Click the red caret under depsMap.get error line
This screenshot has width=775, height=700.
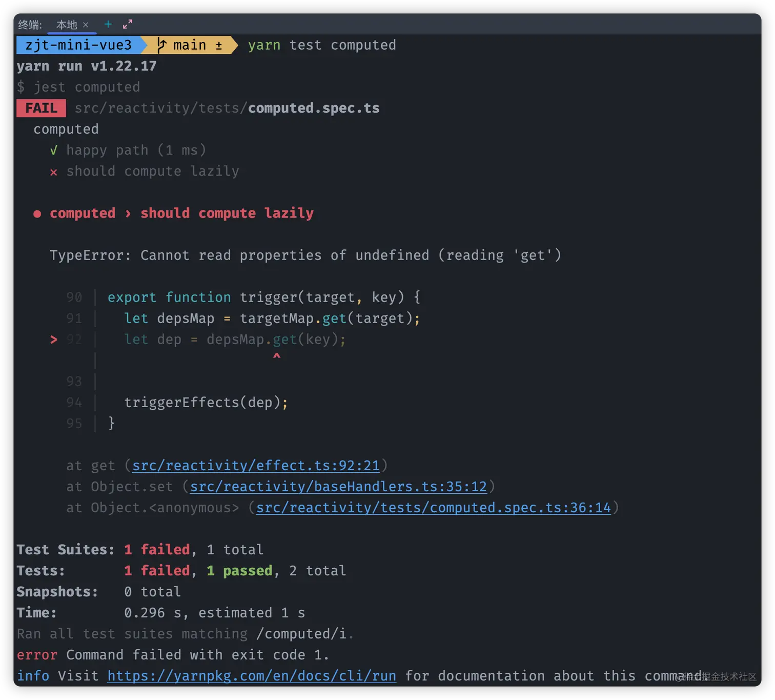[x=276, y=356]
